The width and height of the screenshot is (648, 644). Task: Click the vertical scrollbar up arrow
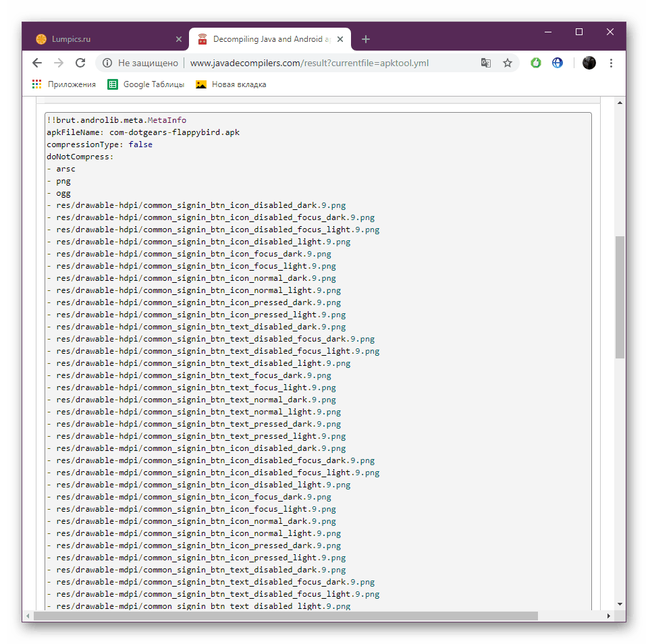[620, 103]
